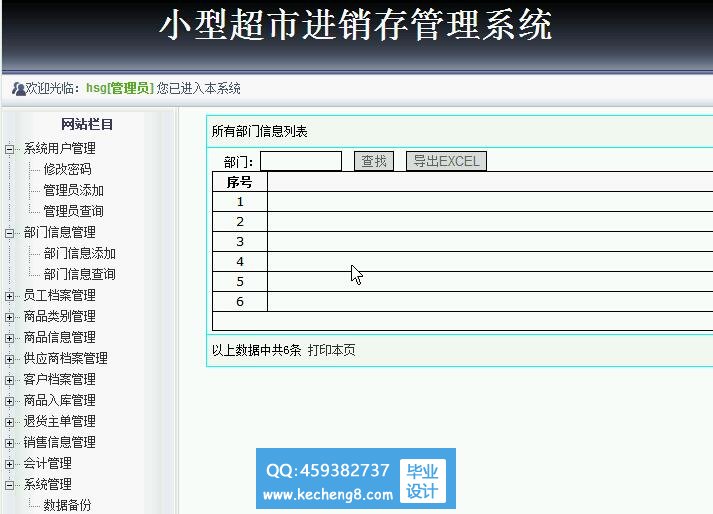Select the 客户档案管理 category label

[x=60, y=379]
